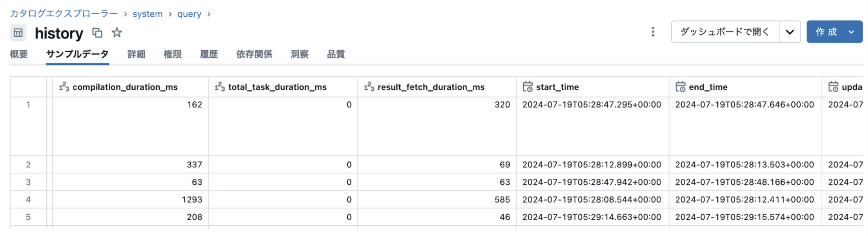Open the three-dot more options menu

(x=653, y=32)
